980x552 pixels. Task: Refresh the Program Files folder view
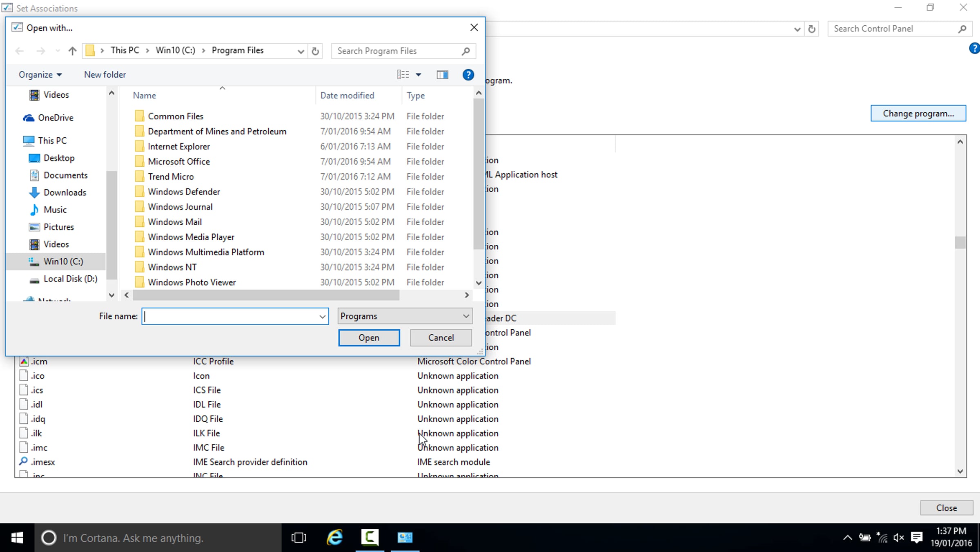tap(315, 51)
